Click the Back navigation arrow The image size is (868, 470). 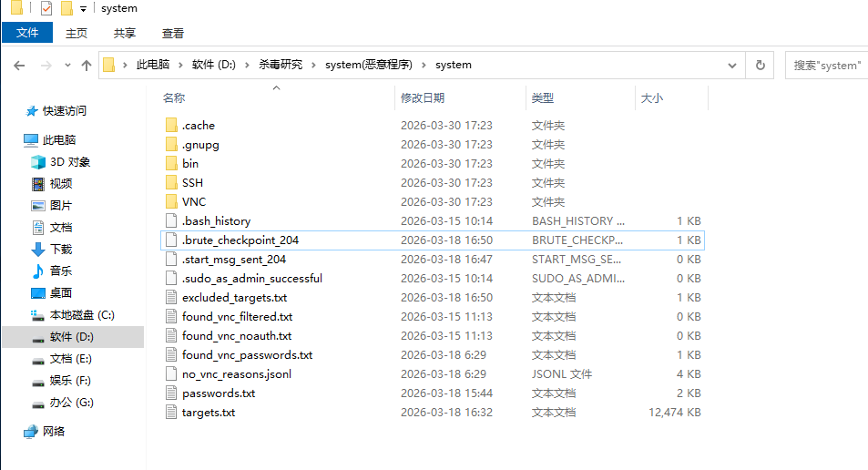[x=19, y=66]
